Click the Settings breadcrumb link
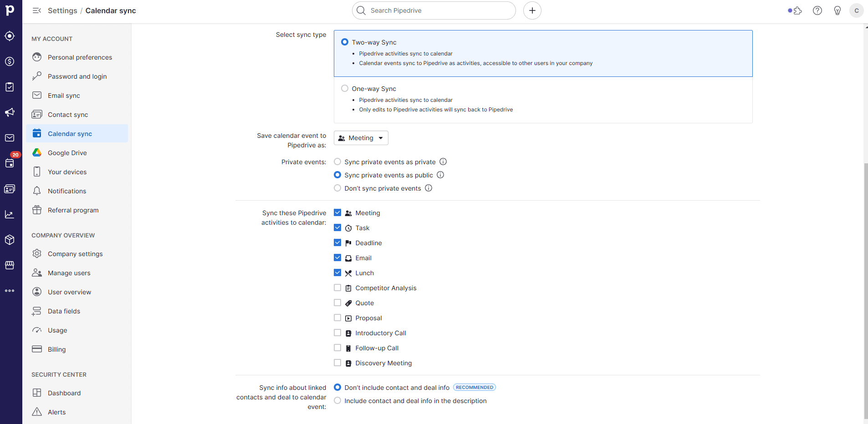The width and height of the screenshot is (868, 424). point(62,10)
